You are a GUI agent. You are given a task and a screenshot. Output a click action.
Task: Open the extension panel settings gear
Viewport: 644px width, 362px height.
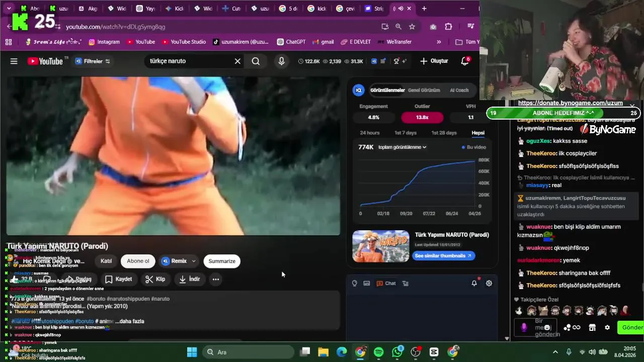pos(489,283)
